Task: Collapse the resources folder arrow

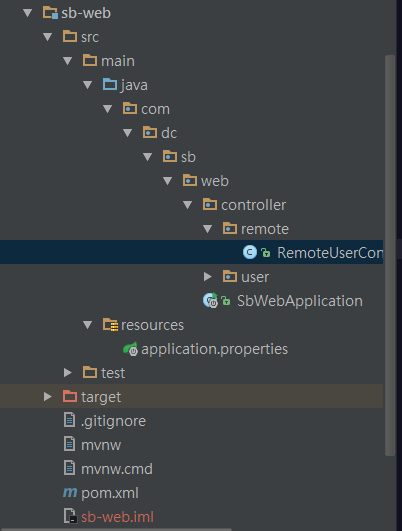Action: pyautogui.click(x=87, y=325)
